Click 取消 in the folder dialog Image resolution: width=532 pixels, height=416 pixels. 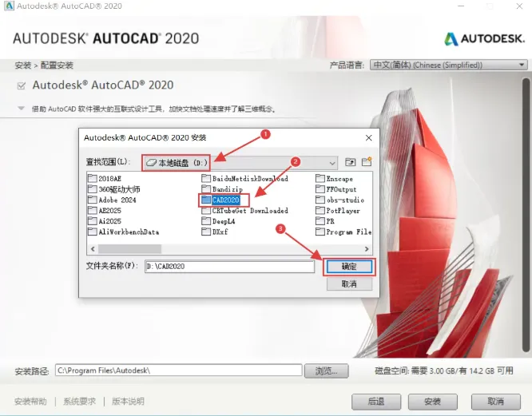349,283
